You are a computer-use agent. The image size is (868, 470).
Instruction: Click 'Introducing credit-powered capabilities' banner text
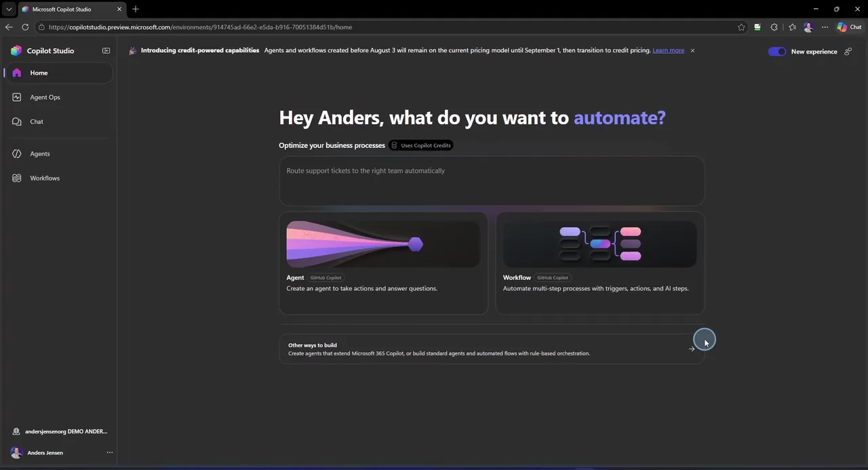coord(200,50)
